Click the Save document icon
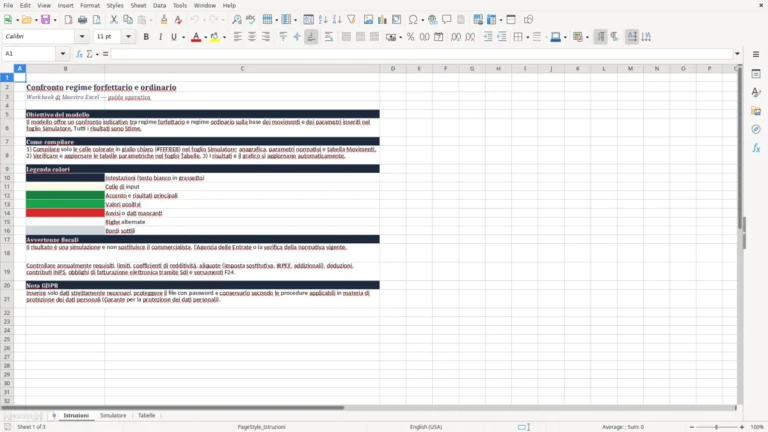This screenshot has height=432, width=768. click(46, 20)
